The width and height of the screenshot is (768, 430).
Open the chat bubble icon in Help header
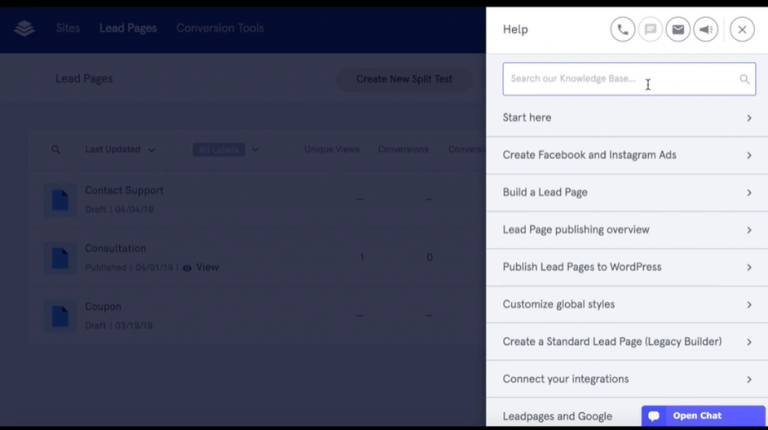pyautogui.click(x=650, y=29)
